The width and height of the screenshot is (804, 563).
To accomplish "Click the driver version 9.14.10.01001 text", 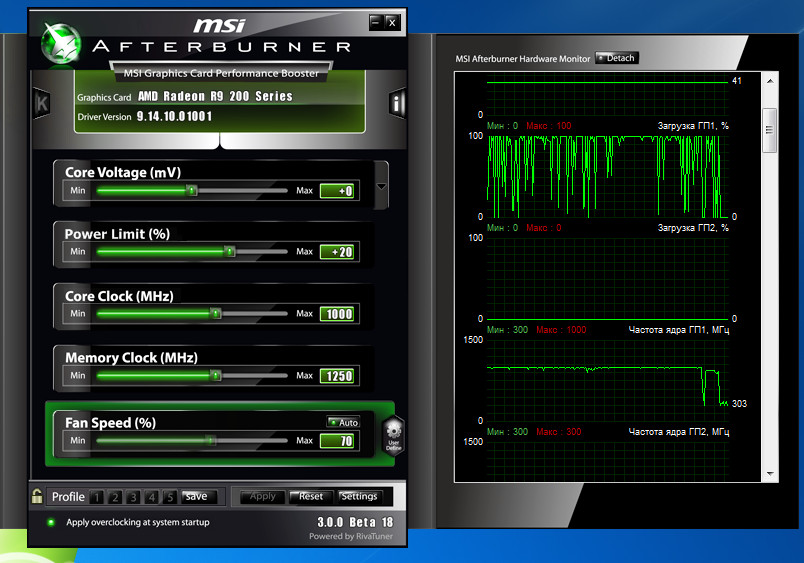I will click(x=174, y=116).
